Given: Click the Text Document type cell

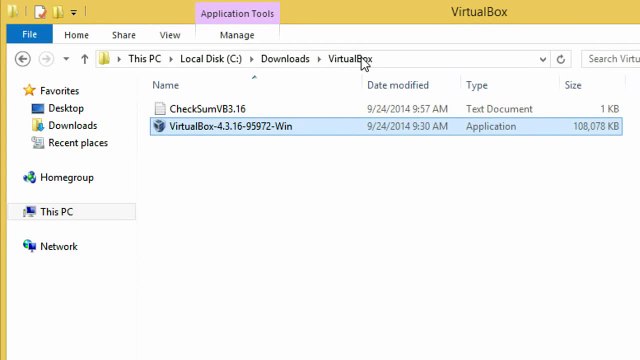Looking at the screenshot, I should click(499, 109).
